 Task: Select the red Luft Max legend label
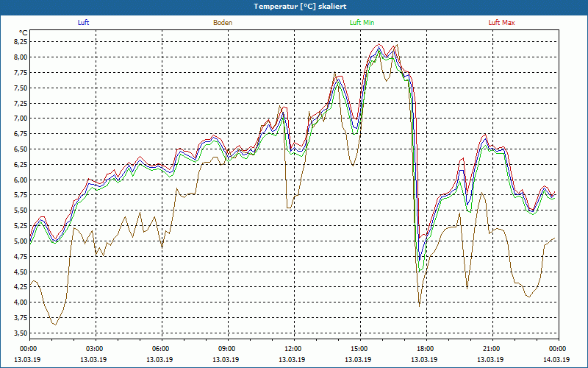[x=501, y=23]
